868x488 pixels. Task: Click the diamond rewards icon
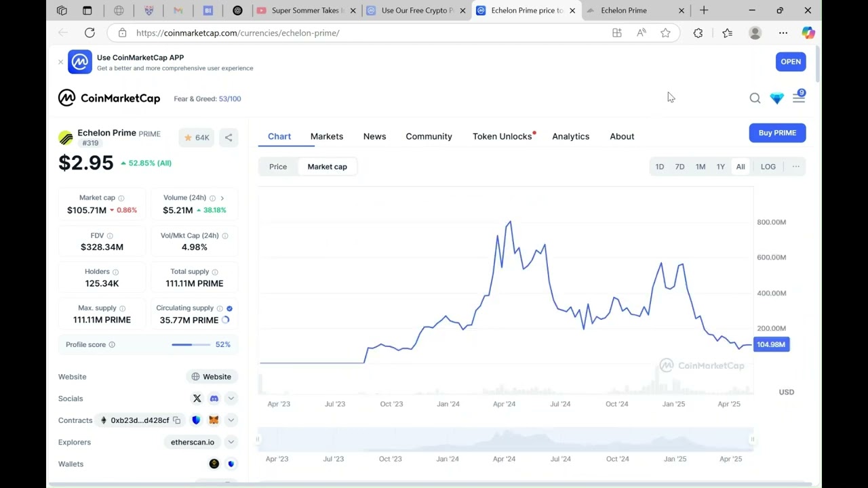point(776,98)
